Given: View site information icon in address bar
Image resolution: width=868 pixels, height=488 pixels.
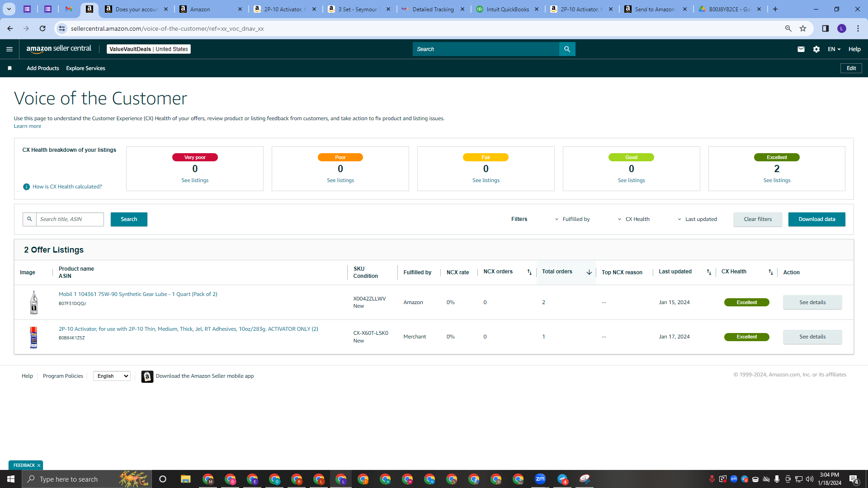Looking at the screenshot, I should coord(62,28).
